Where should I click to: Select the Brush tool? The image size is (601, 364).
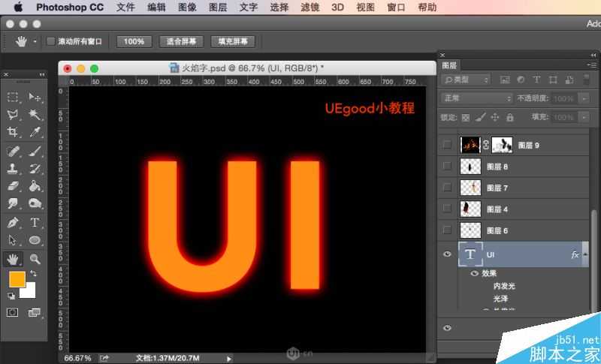tap(35, 151)
